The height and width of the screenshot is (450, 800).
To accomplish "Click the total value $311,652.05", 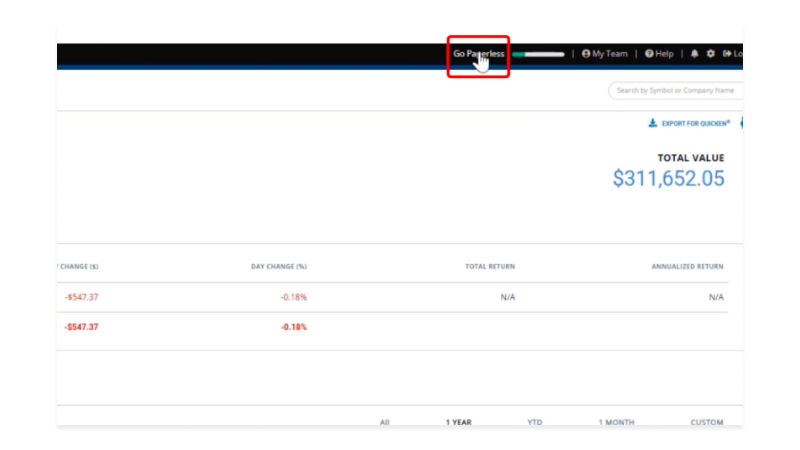I will coord(668,179).
